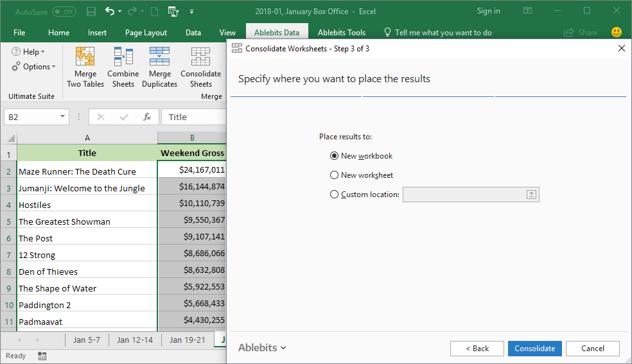Toggle the AutoSave switch

tap(64, 12)
